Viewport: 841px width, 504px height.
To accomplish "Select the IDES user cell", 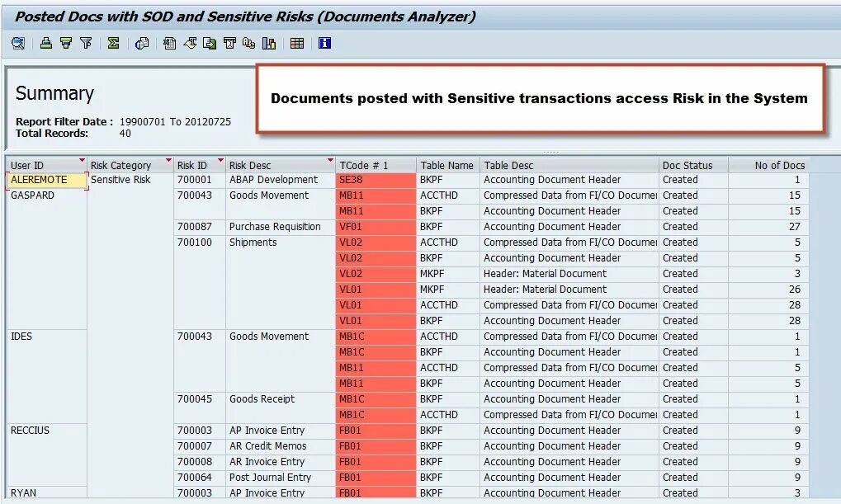I will click(x=46, y=376).
